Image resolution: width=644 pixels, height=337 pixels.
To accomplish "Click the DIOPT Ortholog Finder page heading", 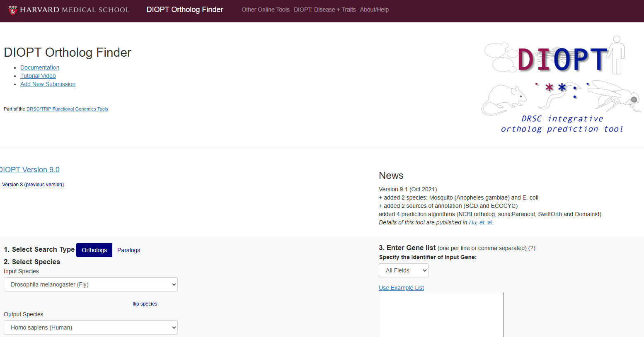I will coord(68,53).
